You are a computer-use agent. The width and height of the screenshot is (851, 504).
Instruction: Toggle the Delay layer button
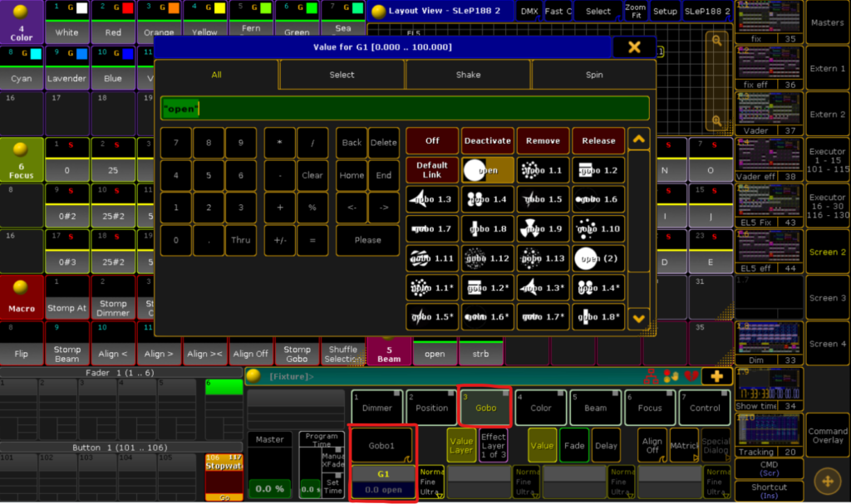(606, 445)
